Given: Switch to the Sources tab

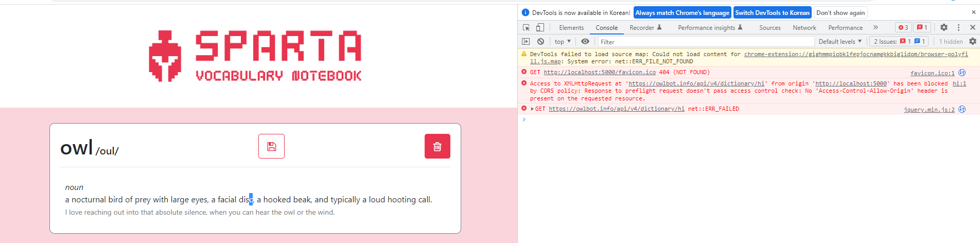Looking at the screenshot, I should tap(769, 28).
